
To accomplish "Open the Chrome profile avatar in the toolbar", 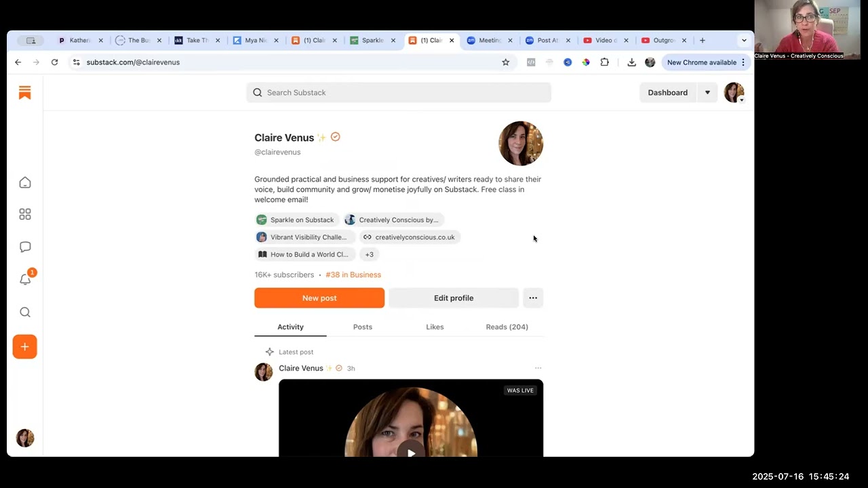I will [x=650, y=62].
